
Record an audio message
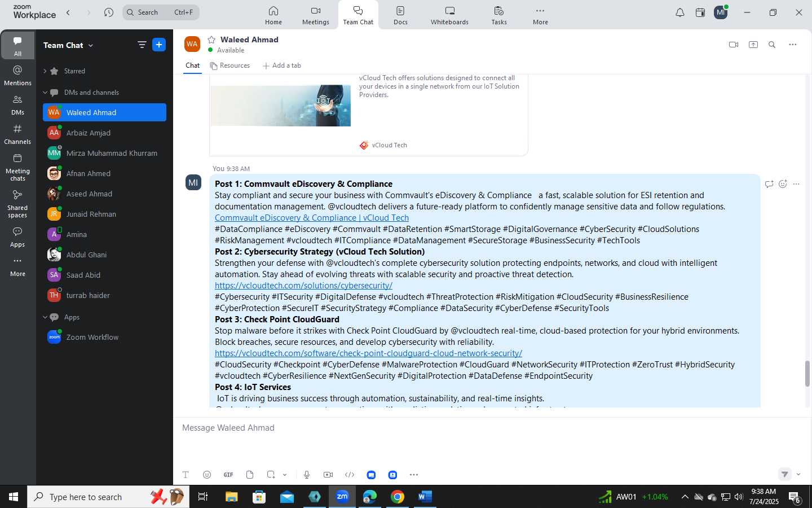coord(307,475)
